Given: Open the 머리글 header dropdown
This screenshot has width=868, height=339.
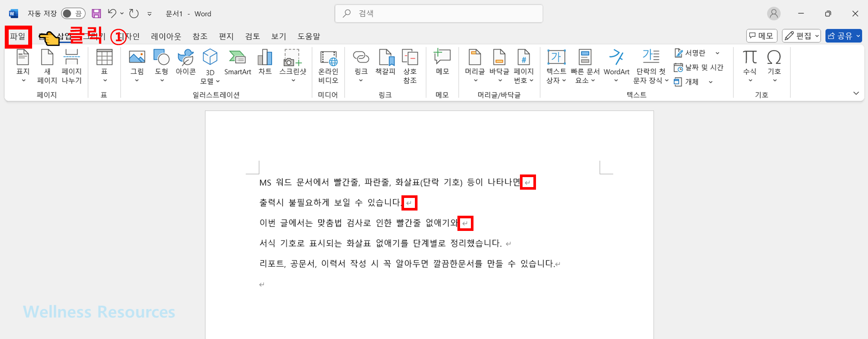Looking at the screenshot, I should click(x=475, y=66).
